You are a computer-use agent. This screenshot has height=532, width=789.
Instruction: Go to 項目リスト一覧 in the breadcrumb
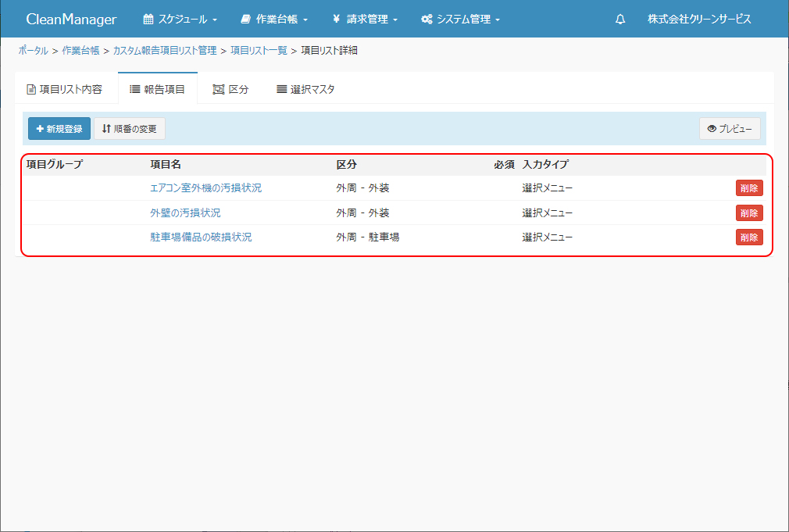[x=258, y=51]
